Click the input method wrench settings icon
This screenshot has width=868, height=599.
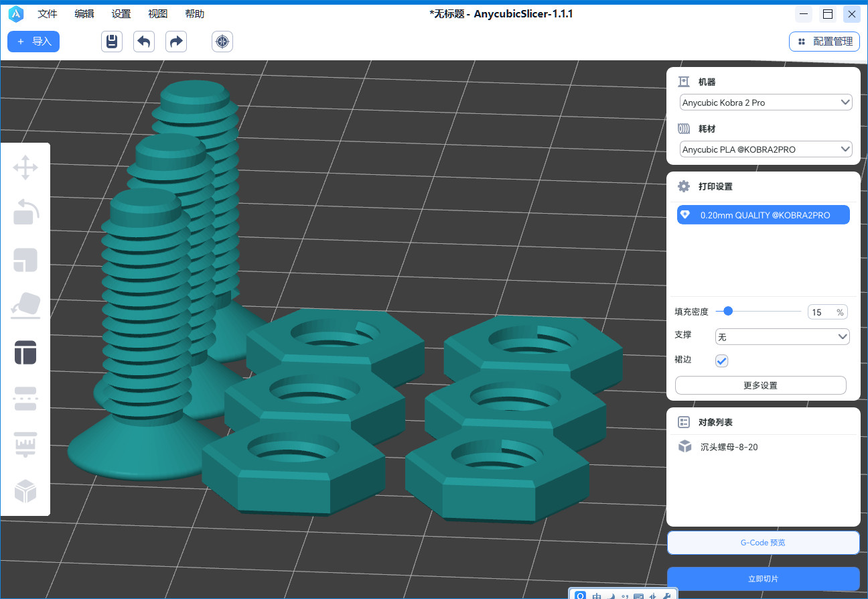(x=666, y=595)
